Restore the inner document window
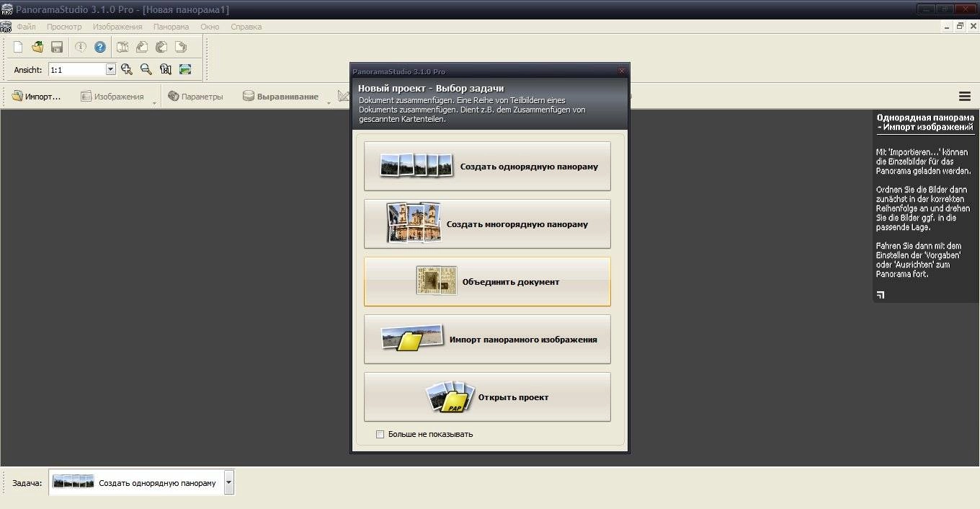This screenshot has height=509, width=980. click(960, 26)
